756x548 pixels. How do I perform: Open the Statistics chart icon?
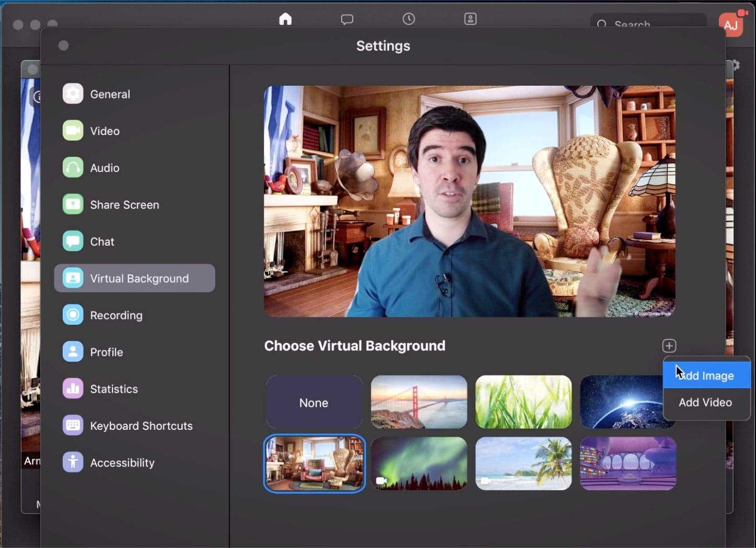[x=73, y=389]
